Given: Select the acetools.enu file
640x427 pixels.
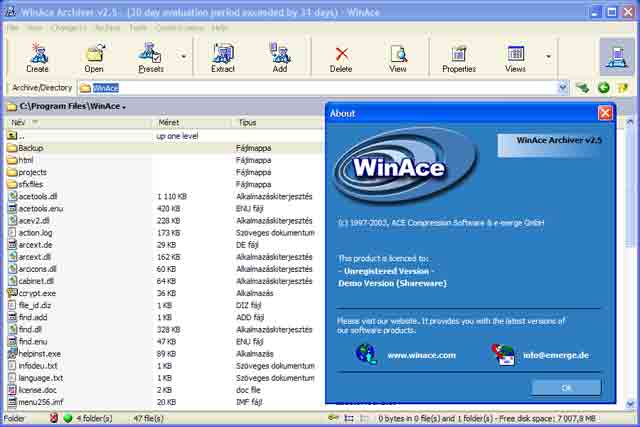Looking at the screenshot, I should [164, 209].
